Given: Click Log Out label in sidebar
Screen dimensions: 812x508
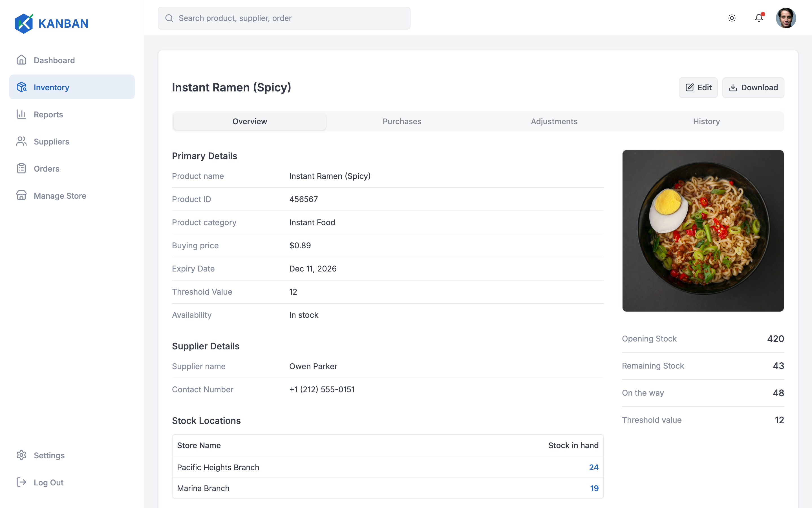Looking at the screenshot, I should tap(49, 483).
